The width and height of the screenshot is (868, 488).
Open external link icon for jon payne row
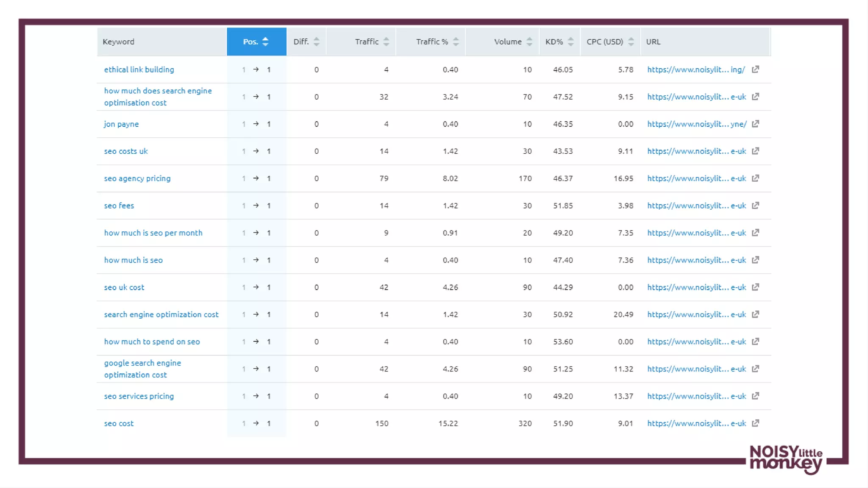point(755,124)
